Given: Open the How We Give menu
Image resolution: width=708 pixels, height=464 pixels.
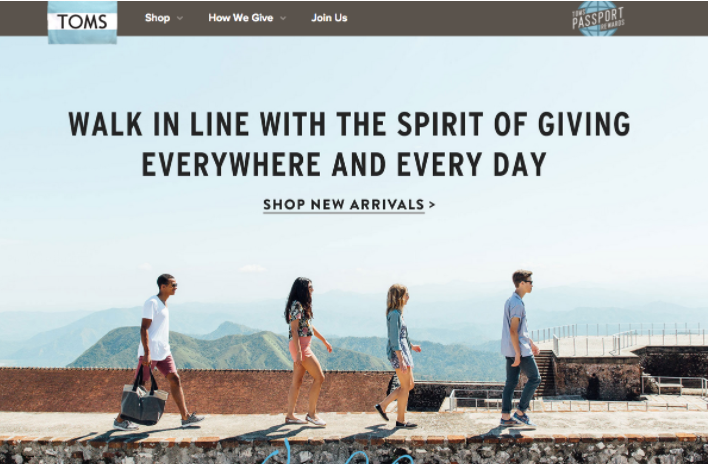Looking at the screenshot, I should pos(241,18).
